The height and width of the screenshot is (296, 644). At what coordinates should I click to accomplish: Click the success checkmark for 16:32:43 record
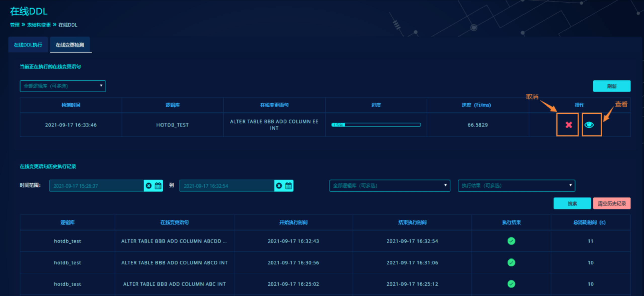(511, 241)
